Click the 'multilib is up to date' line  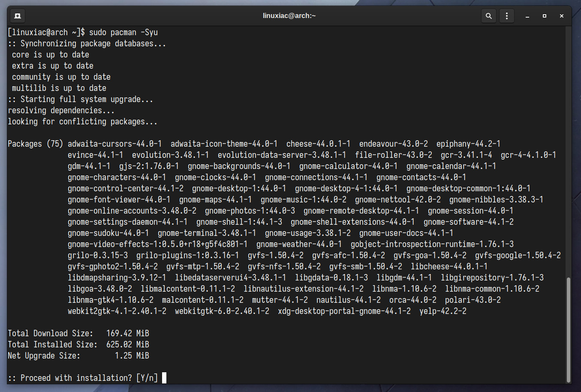click(59, 88)
